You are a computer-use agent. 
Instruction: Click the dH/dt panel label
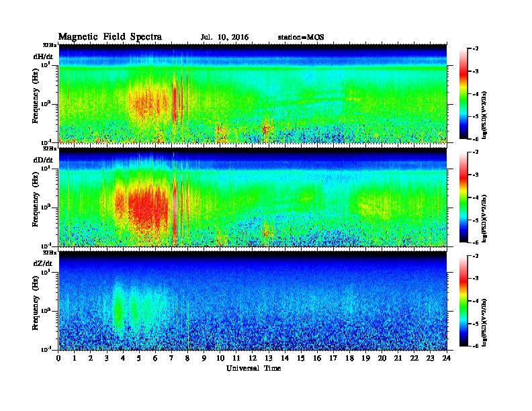43,56
